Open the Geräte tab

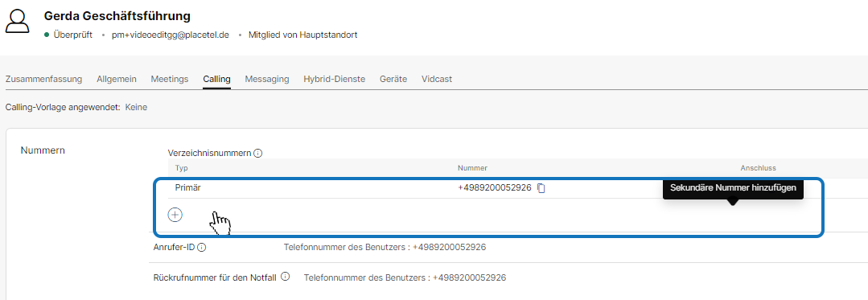tap(393, 79)
